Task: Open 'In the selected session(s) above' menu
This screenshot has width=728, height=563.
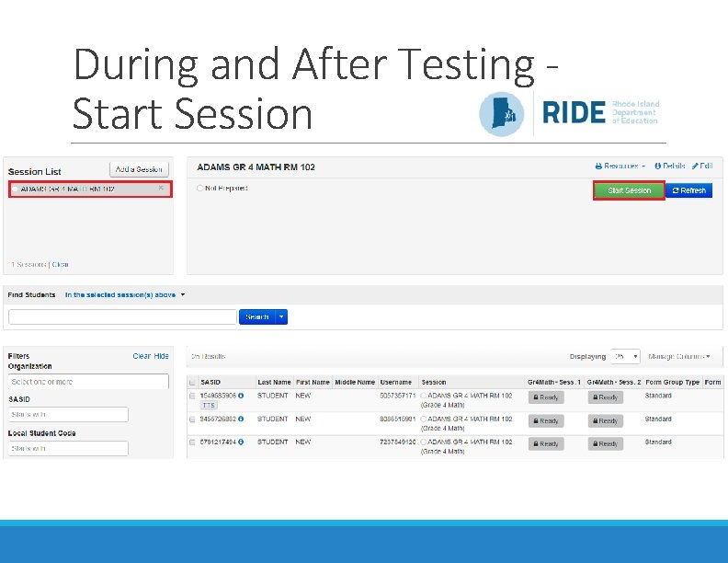Action: coord(125,295)
